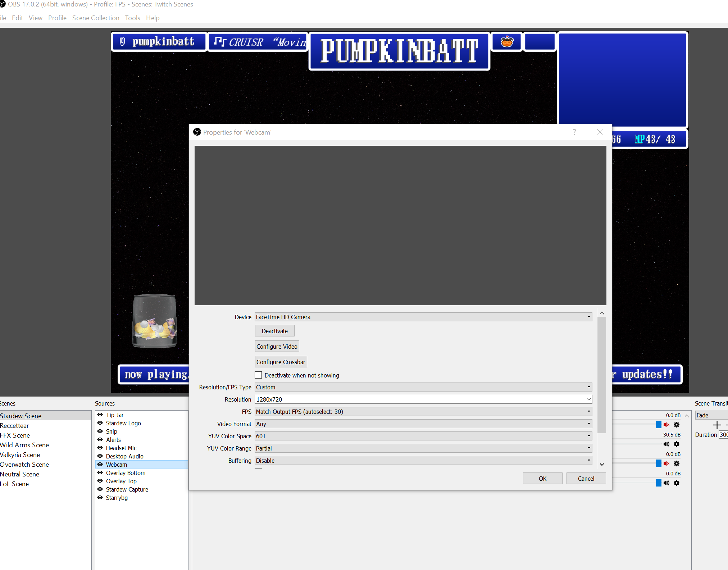This screenshot has height=570, width=728.
Task: Open the Tools menu
Action: pos(132,18)
